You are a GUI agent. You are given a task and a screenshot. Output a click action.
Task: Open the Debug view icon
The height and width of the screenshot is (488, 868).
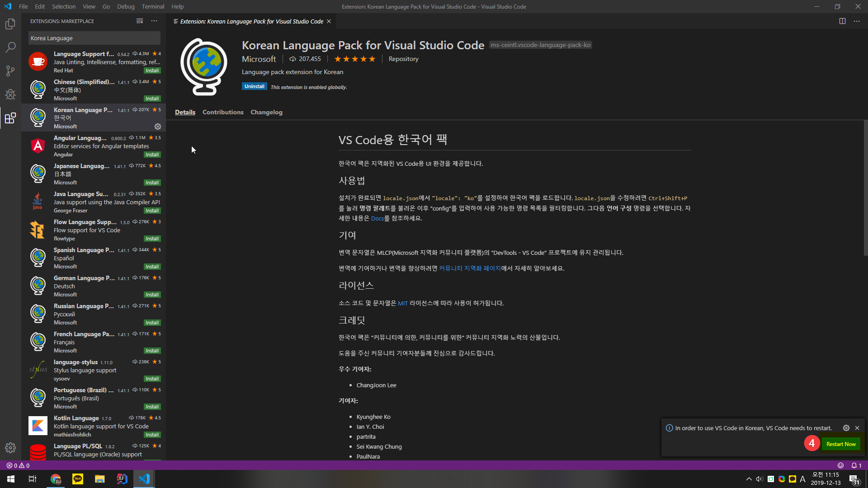click(x=10, y=94)
